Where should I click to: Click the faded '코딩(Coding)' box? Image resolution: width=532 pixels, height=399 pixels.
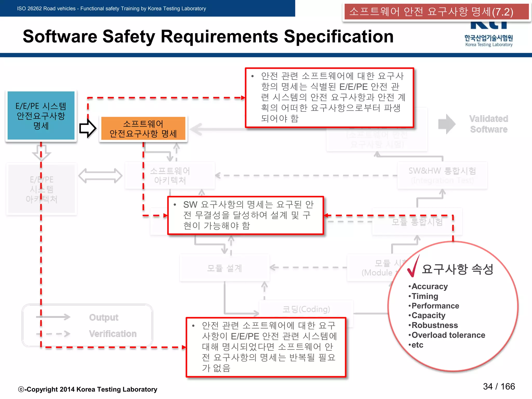click(306, 309)
